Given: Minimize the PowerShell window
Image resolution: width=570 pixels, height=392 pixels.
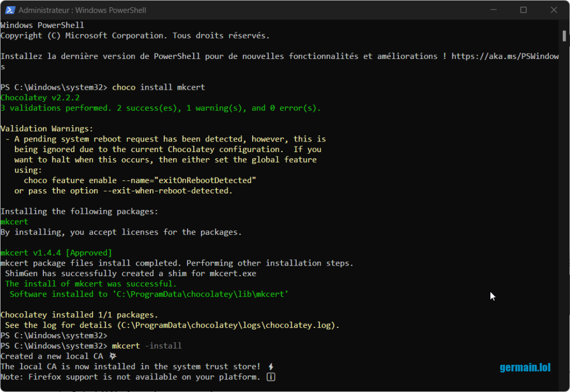Looking at the screenshot, I should click(x=494, y=10).
